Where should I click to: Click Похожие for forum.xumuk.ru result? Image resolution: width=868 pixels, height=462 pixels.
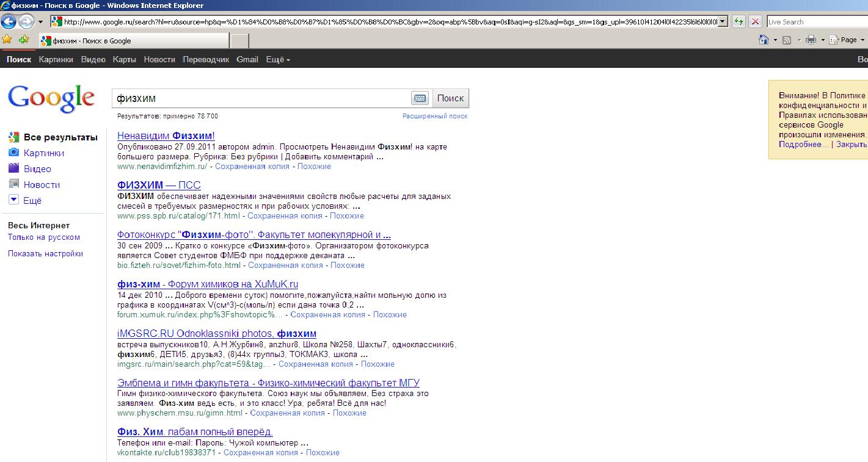coord(390,314)
